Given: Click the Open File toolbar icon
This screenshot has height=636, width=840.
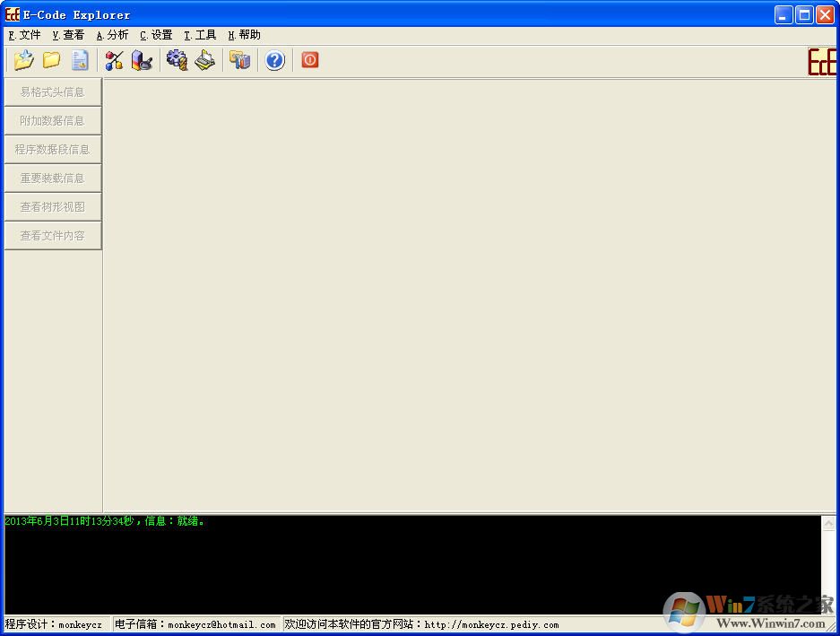Looking at the screenshot, I should (23, 59).
